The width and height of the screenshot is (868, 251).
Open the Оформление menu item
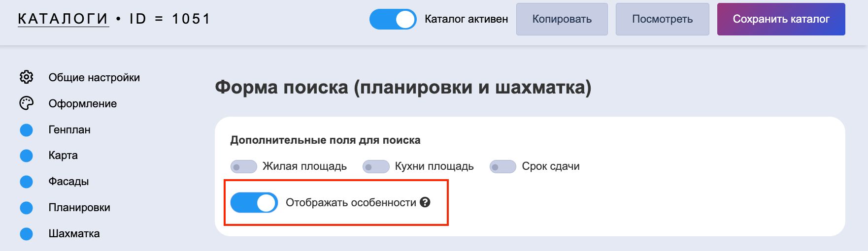click(82, 104)
